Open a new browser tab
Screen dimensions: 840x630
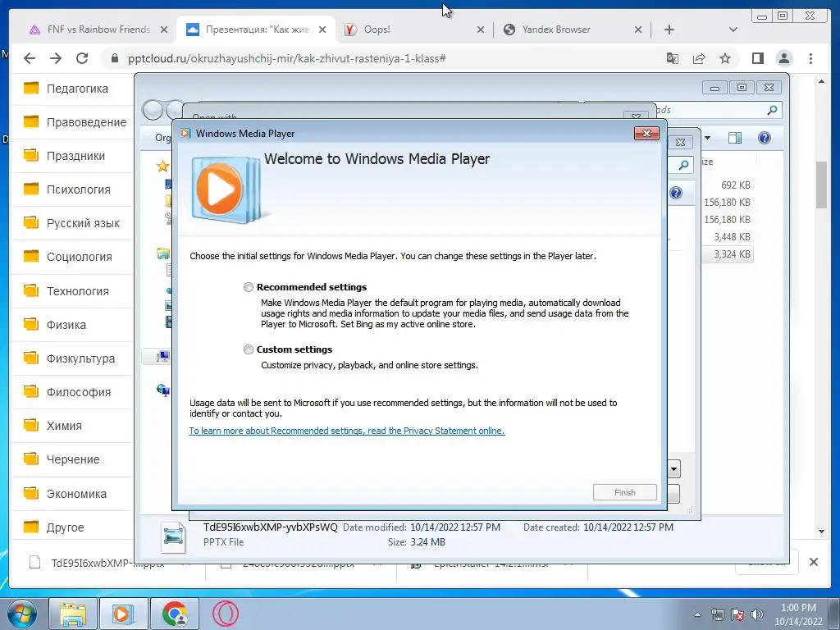[669, 30]
